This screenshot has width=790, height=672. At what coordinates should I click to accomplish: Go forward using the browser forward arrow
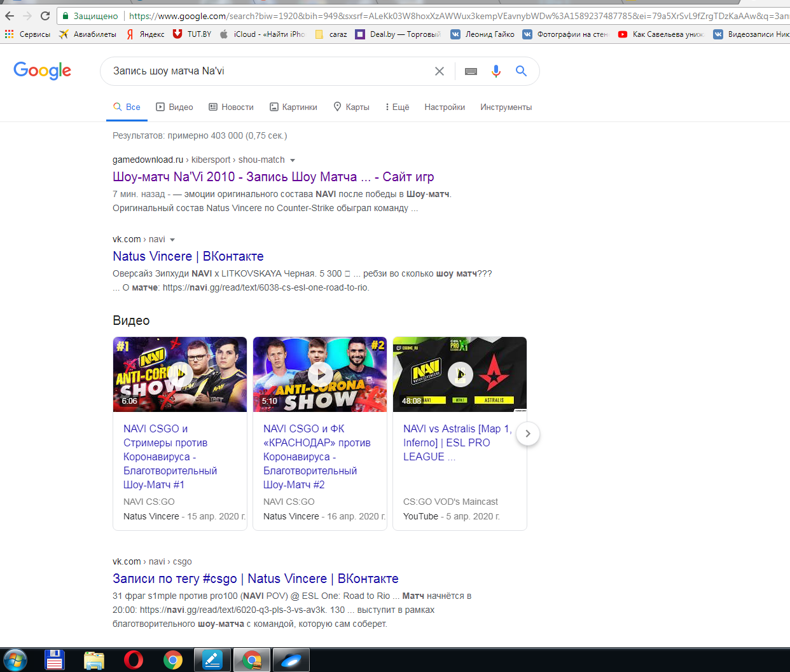(27, 16)
